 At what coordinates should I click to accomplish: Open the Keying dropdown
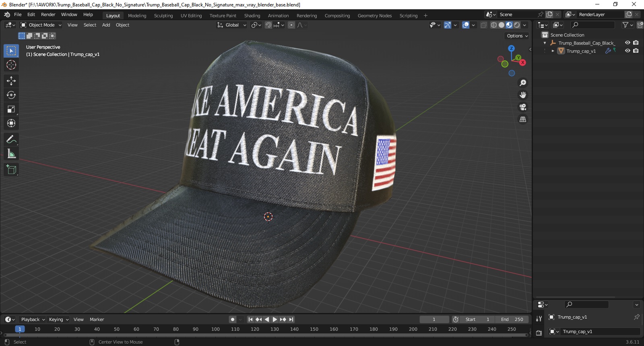click(x=59, y=319)
